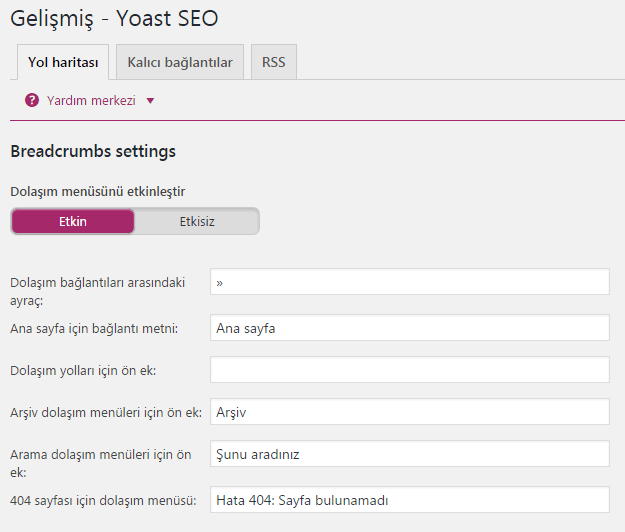Image resolution: width=625 pixels, height=532 pixels.
Task: Set breadcrumbs toggle to Etkisiz
Action: coord(197,221)
